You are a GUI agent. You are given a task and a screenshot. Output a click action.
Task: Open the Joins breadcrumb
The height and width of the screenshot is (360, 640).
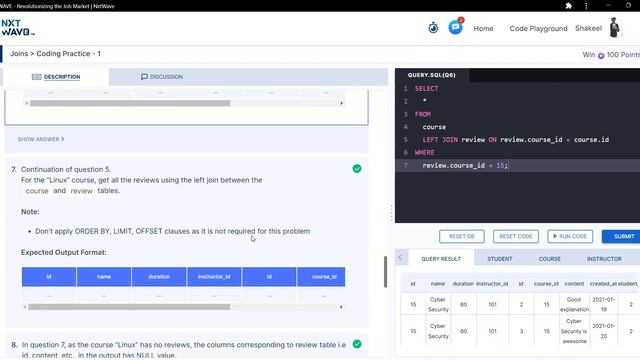pyautogui.click(x=19, y=53)
